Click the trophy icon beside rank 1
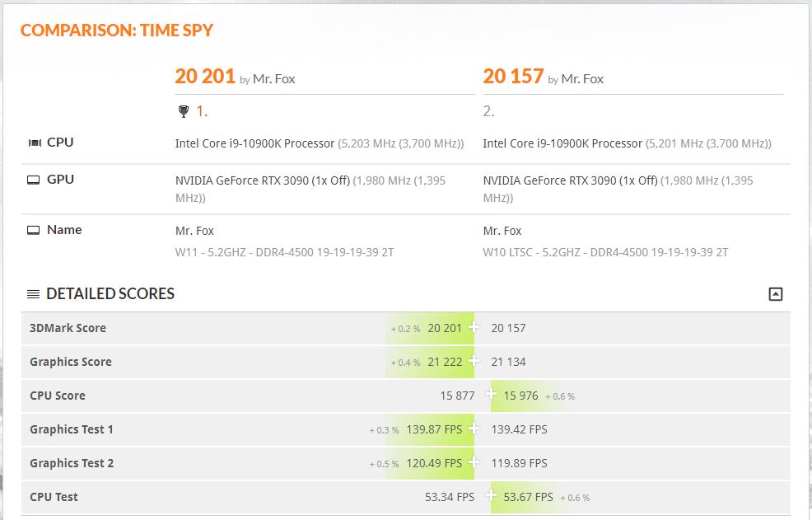The height and width of the screenshot is (520, 812). point(183,111)
